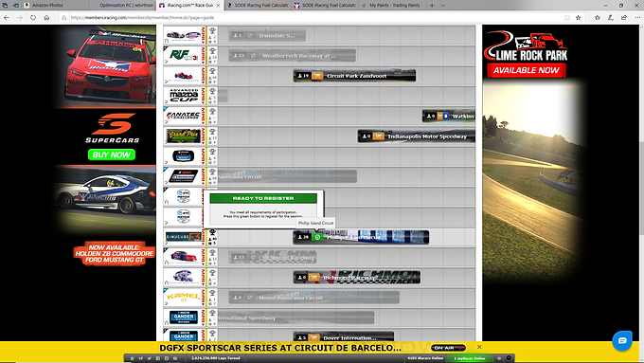Expand the MORE arrow on Fanatec row
The image size is (644, 363).
click(x=204, y=116)
